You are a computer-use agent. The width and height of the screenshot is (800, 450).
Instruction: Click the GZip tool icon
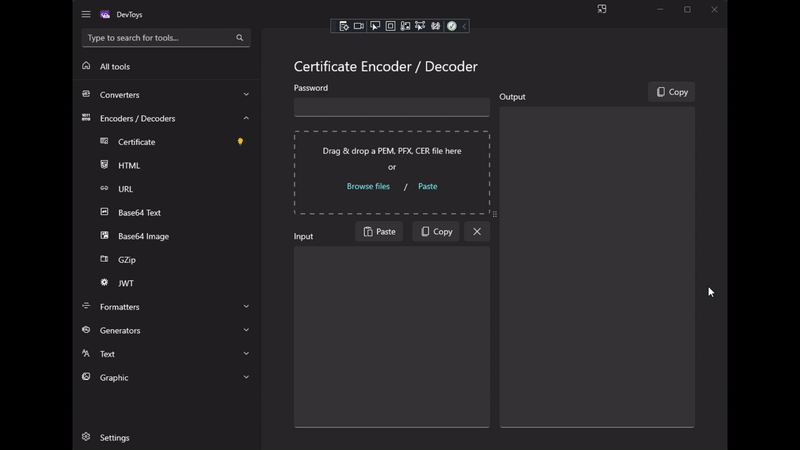(x=104, y=259)
